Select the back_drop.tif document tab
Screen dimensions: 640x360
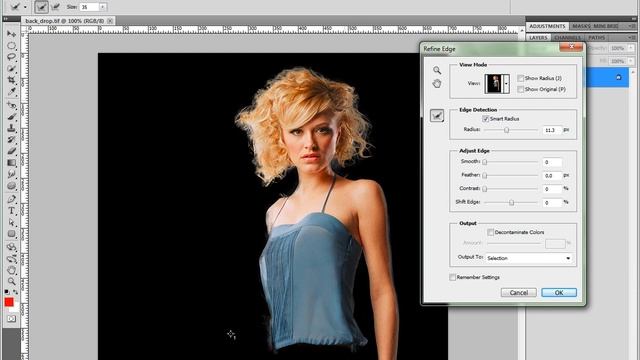(x=64, y=20)
